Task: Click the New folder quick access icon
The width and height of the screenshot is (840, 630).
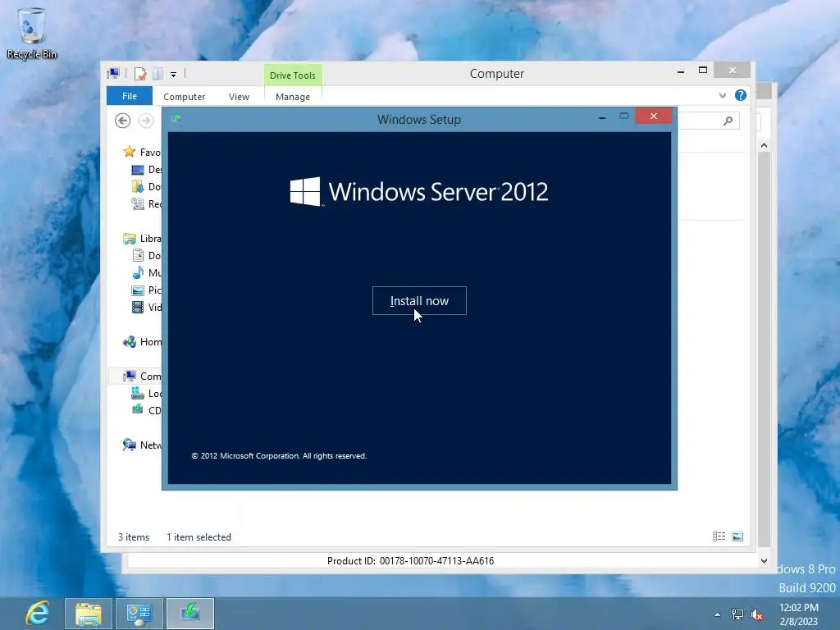Action: (158, 74)
